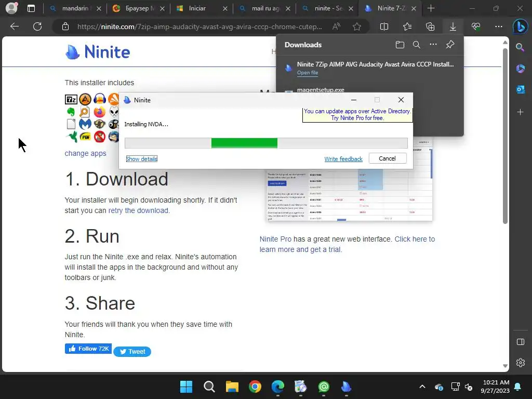Click the red prohibition sign app icon
Image resolution: width=532 pixels, height=399 pixels.
click(x=100, y=137)
